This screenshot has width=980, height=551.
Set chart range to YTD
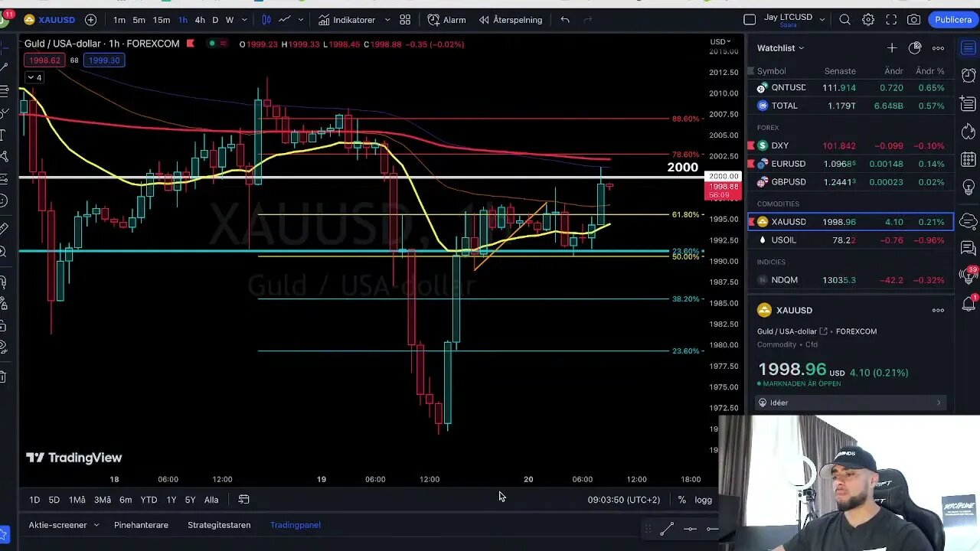[149, 500]
